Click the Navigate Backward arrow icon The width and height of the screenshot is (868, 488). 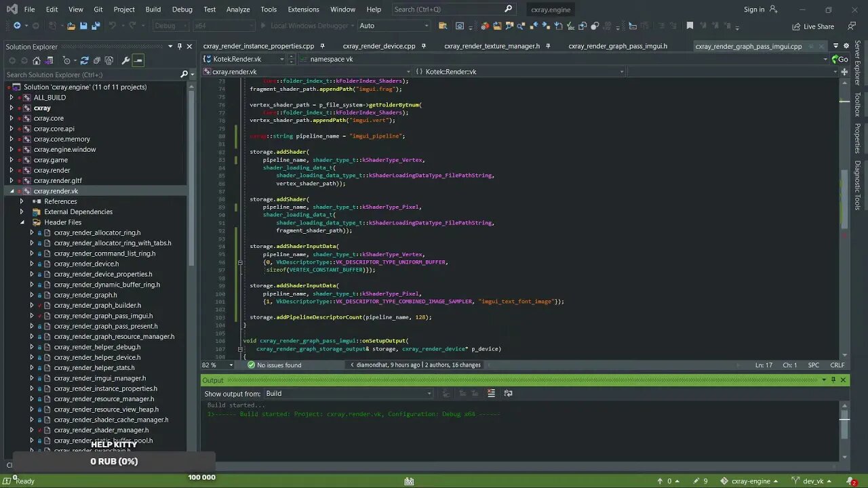17,26
